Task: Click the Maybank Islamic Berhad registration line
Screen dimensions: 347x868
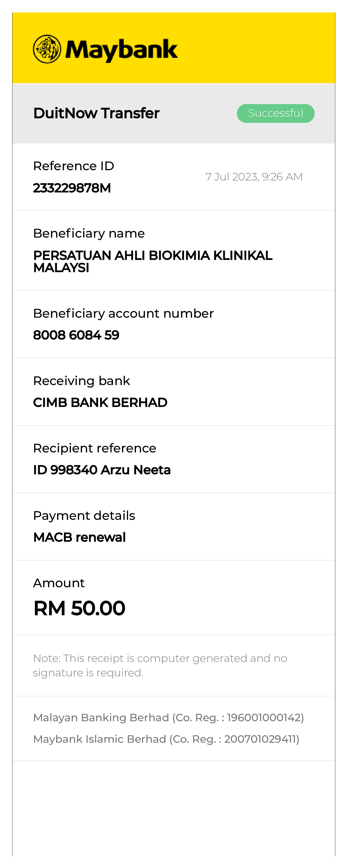Action: pos(166,739)
